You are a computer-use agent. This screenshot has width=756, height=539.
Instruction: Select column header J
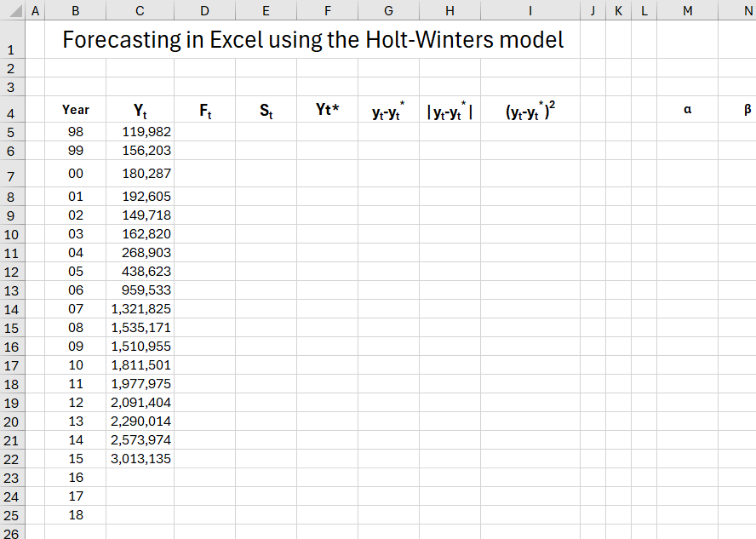point(593,10)
